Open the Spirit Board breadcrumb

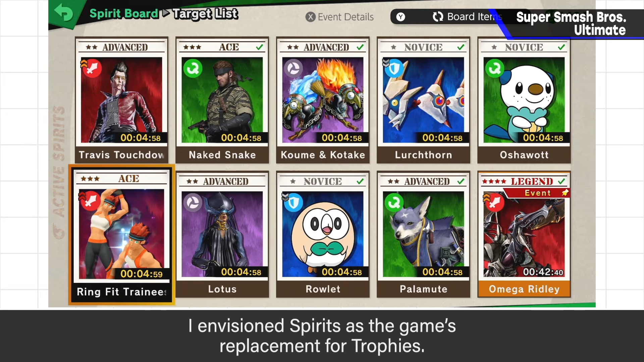click(124, 13)
